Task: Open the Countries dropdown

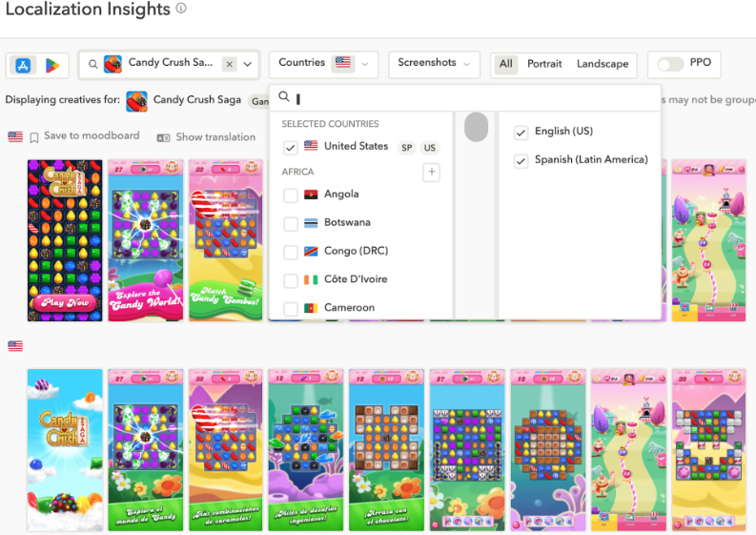Action: pyautogui.click(x=323, y=64)
